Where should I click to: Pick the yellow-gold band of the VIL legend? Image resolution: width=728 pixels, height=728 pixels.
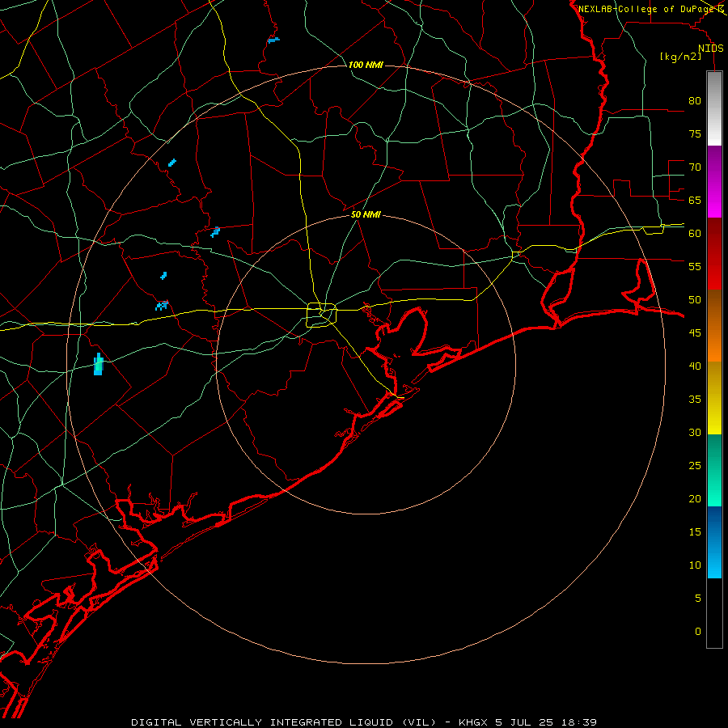(x=714, y=398)
